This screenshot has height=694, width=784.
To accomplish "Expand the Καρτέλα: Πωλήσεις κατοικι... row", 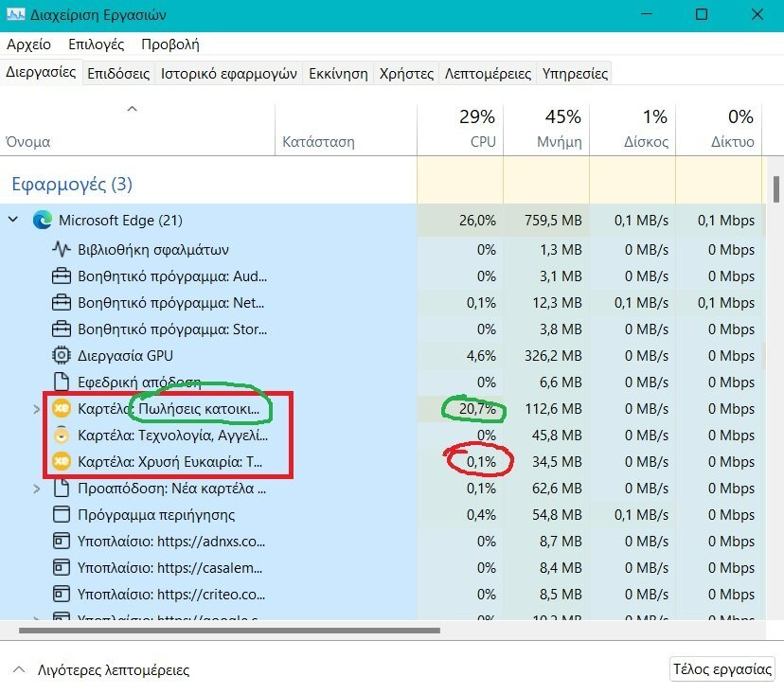I will [36, 409].
